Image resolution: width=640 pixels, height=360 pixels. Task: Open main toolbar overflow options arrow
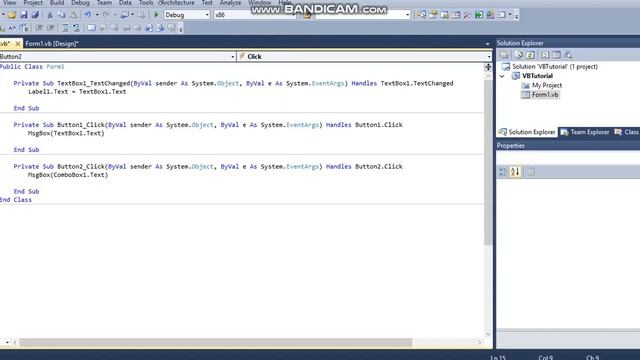point(517,16)
